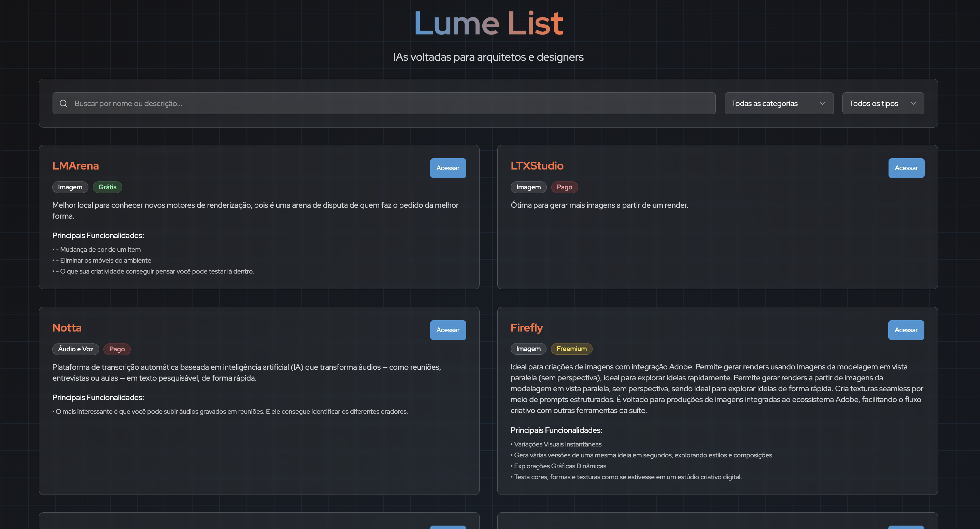Click subtitle IAs voltadas para arquitetos e designers
This screenshot has width=980, height=529.
tap(488, 57)
